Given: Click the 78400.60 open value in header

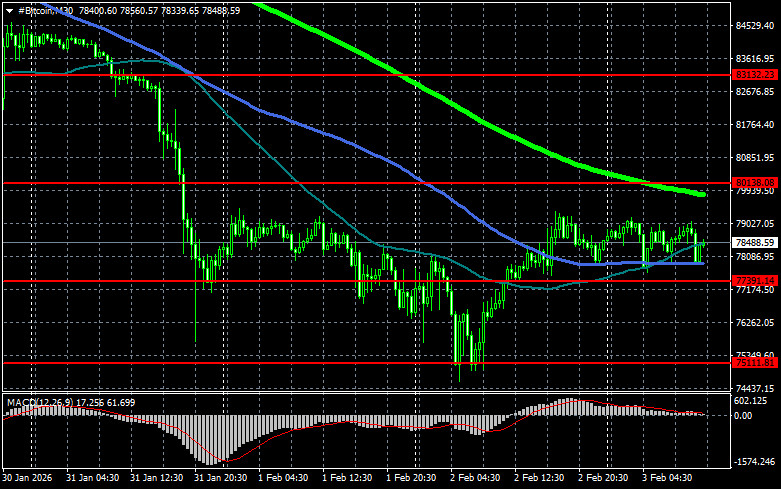Looking at the screenshot, I should tap(98, 10).
